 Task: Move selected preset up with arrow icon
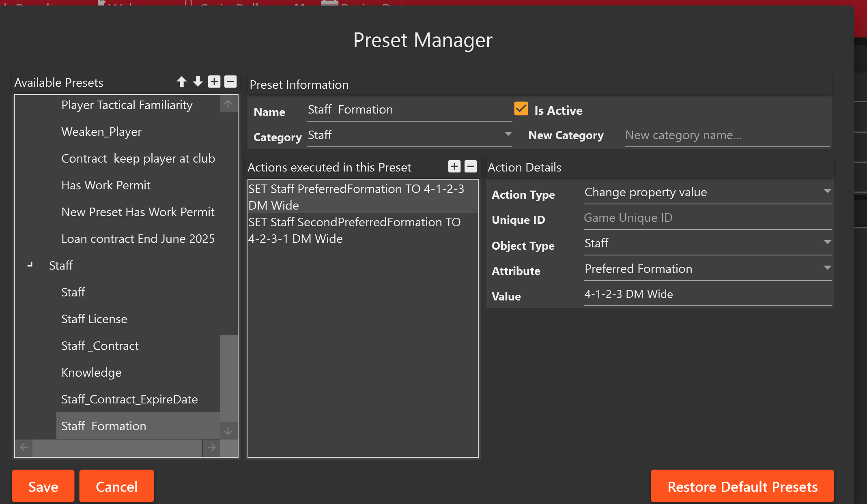(x=181, y=82)
